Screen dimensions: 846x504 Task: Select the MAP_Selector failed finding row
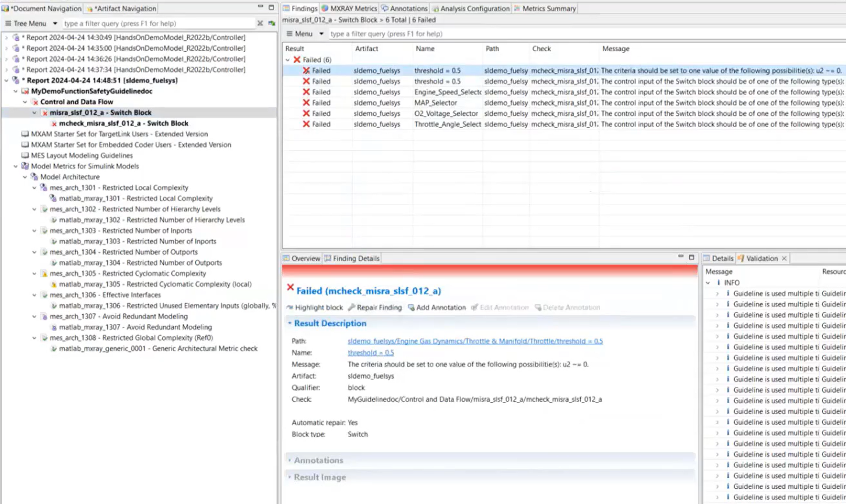coord(564,103)
